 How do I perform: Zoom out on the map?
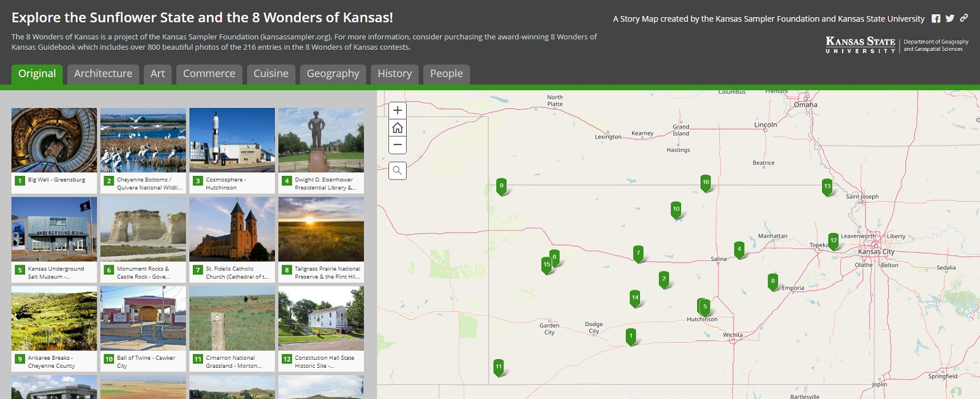[398, 145]
